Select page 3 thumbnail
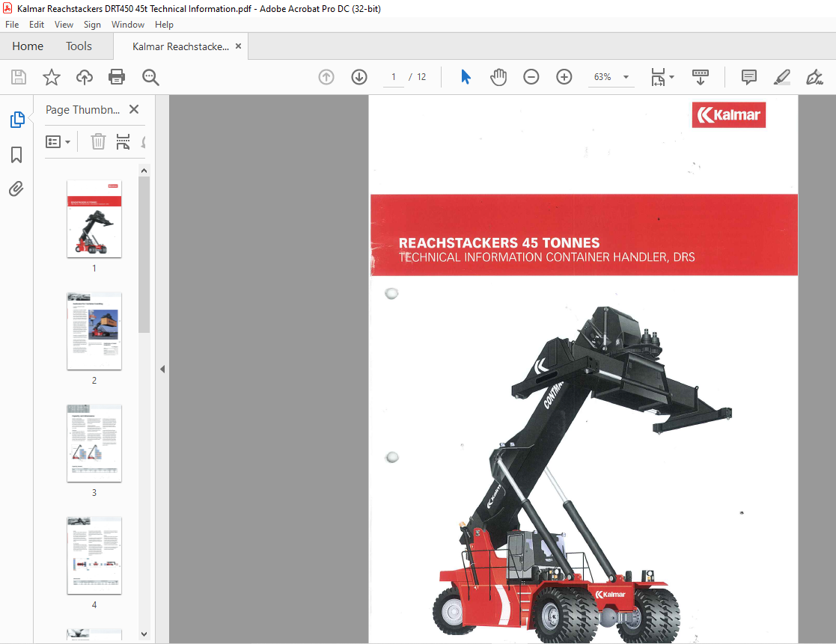 point(94,444)
